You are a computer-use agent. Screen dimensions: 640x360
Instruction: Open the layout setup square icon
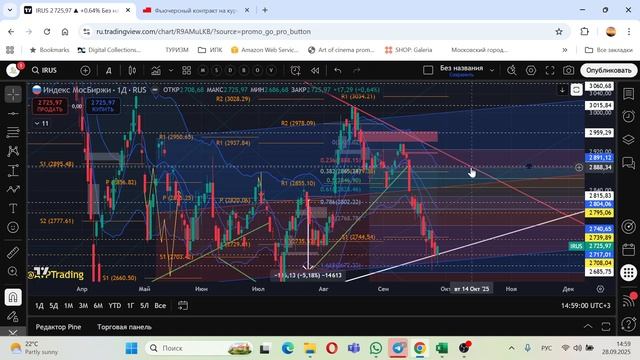click(x=428, y=70)
